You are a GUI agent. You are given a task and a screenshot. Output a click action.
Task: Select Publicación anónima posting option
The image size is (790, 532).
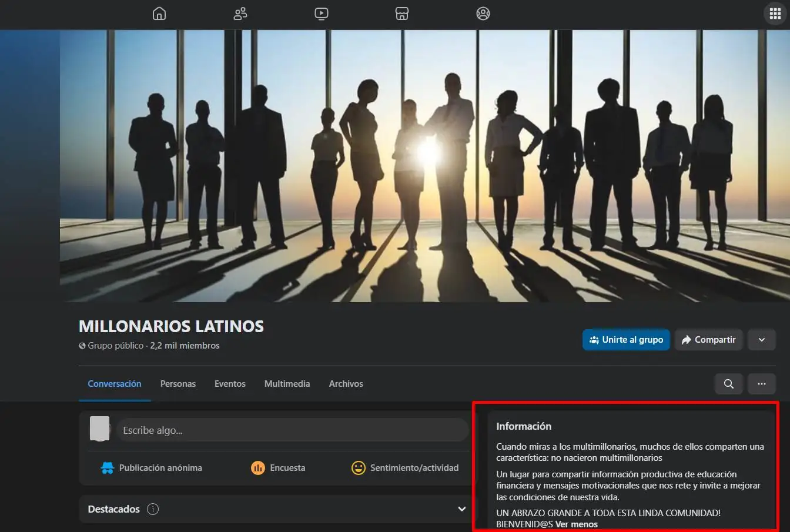click(x=151, y=467)
